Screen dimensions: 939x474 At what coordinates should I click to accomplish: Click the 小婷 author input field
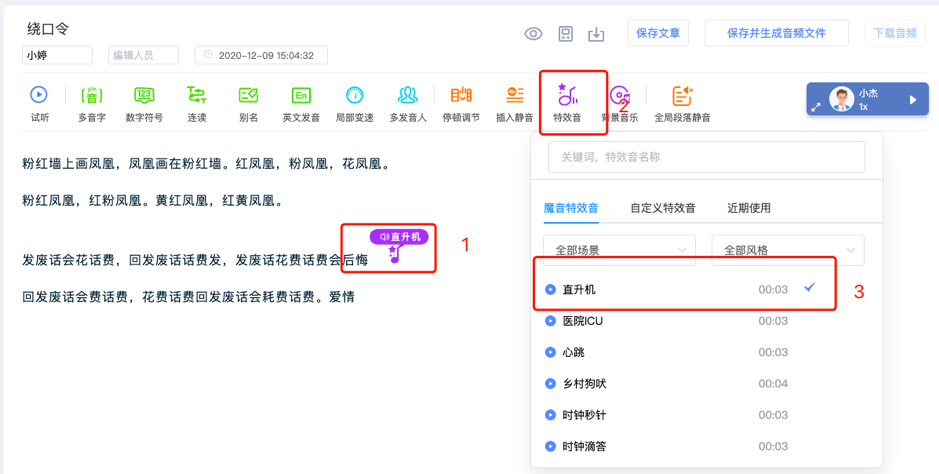click(57, 55)
